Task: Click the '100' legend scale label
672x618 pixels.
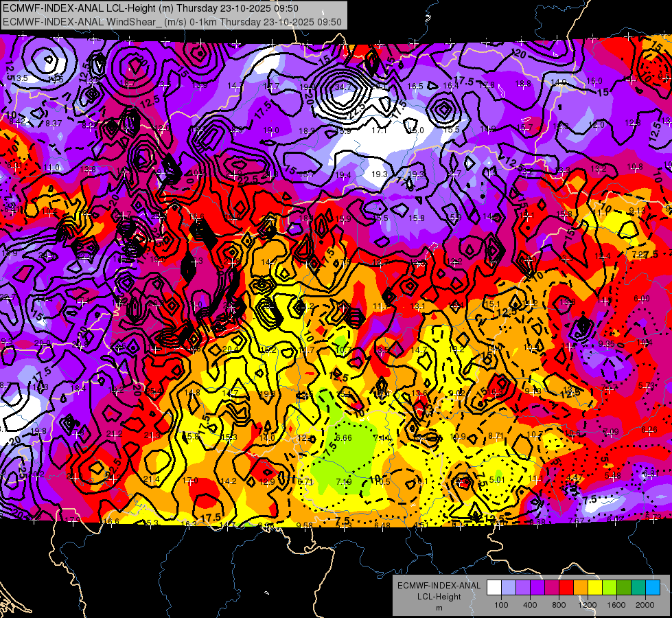Action: pos(501,605)
